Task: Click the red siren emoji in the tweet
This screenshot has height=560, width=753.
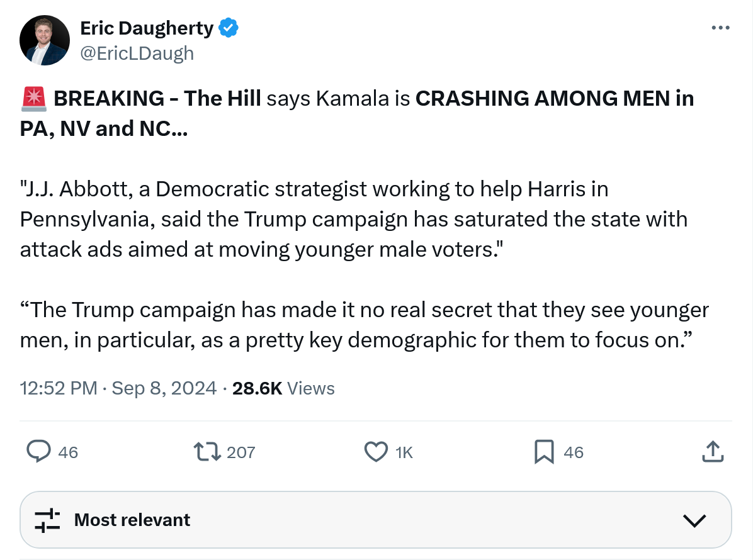Action: pos(33,99)
